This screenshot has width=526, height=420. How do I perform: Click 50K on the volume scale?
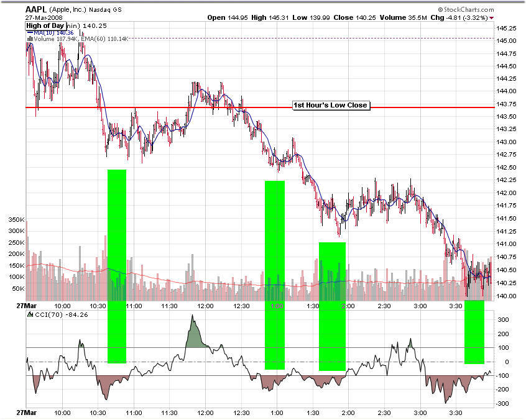[18, 289]
